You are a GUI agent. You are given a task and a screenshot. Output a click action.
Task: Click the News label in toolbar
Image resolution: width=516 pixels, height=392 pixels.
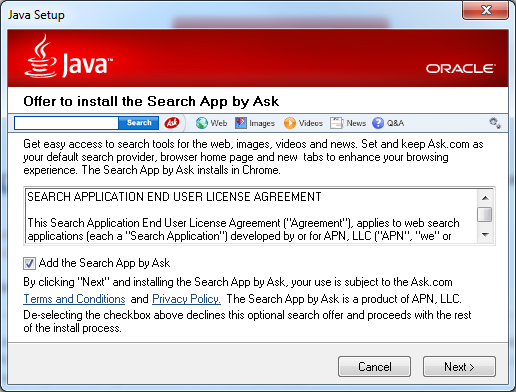click(x=356, y=123)
